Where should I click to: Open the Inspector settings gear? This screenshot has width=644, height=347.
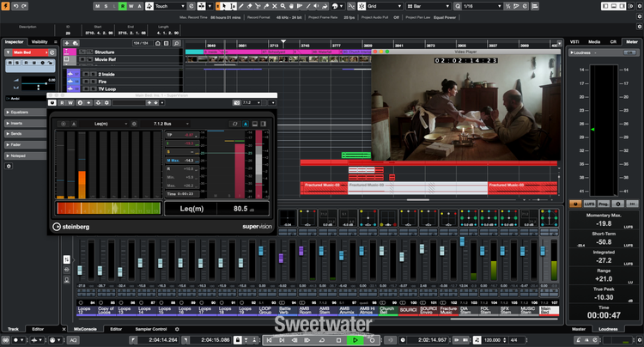[x=9, y=166]
